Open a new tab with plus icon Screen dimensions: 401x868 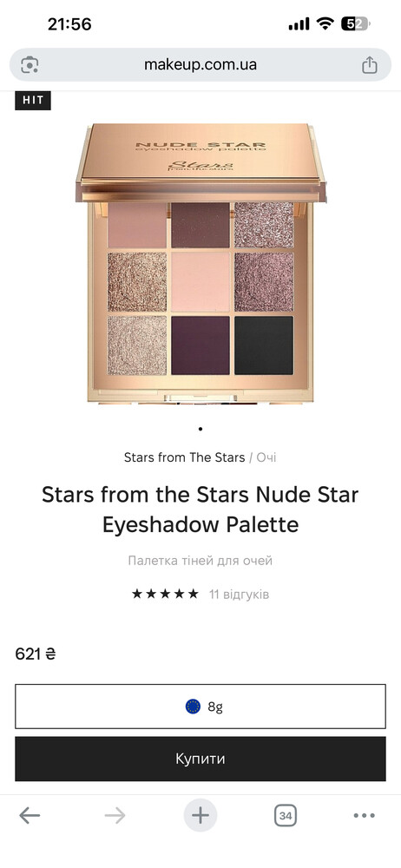[x=200, y=815]
